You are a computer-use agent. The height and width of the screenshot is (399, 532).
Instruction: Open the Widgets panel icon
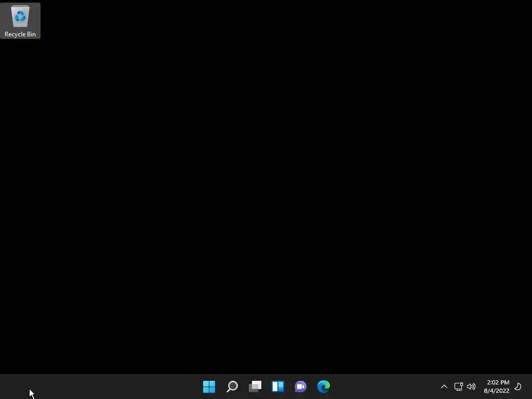[278, 387]
